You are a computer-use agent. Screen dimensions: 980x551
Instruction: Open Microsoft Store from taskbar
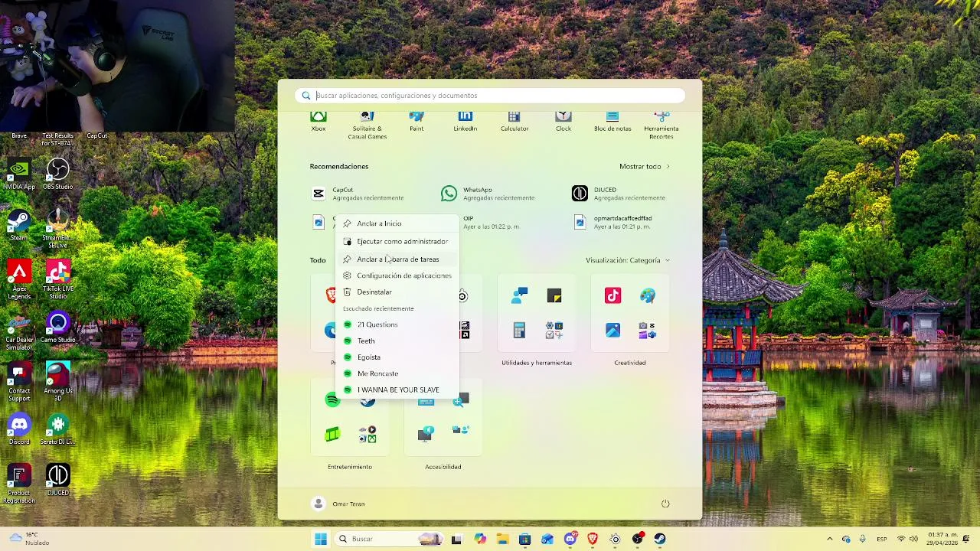coord(524,539)
